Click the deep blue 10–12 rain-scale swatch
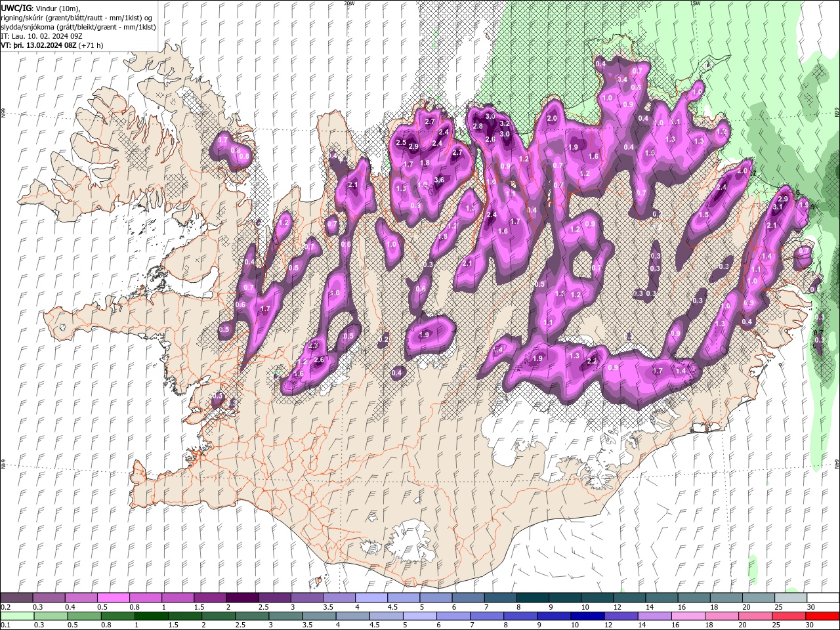This screenshot has width=840, height=630. tap(587, 616)
